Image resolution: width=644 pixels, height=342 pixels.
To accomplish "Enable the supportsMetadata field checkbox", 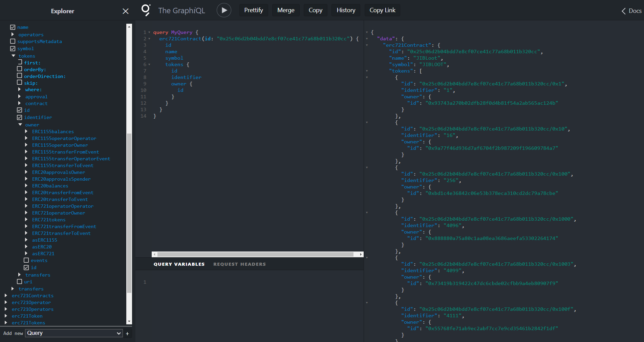I will click(x=13, y=41).
